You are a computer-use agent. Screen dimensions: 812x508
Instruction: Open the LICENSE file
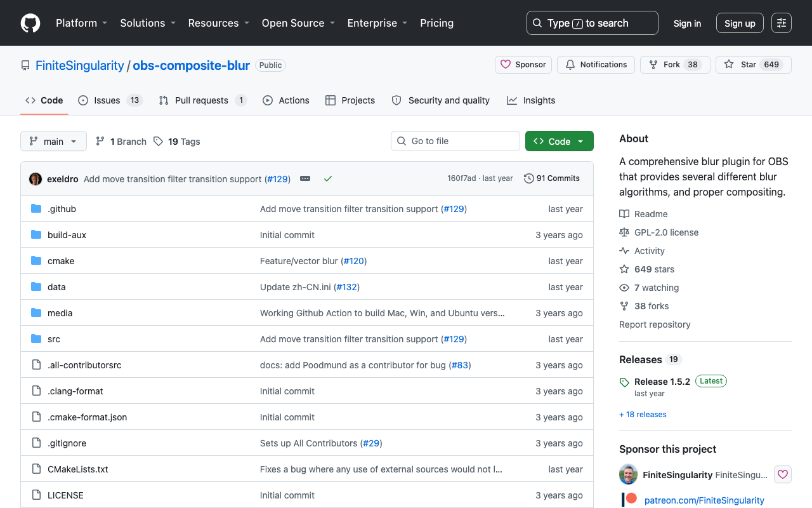tap(65, 495)
